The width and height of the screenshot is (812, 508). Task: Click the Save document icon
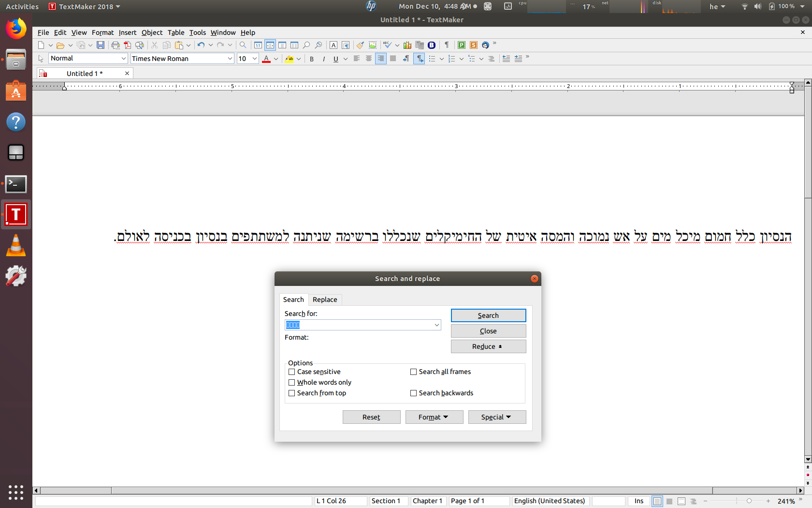tap(101, 45)
